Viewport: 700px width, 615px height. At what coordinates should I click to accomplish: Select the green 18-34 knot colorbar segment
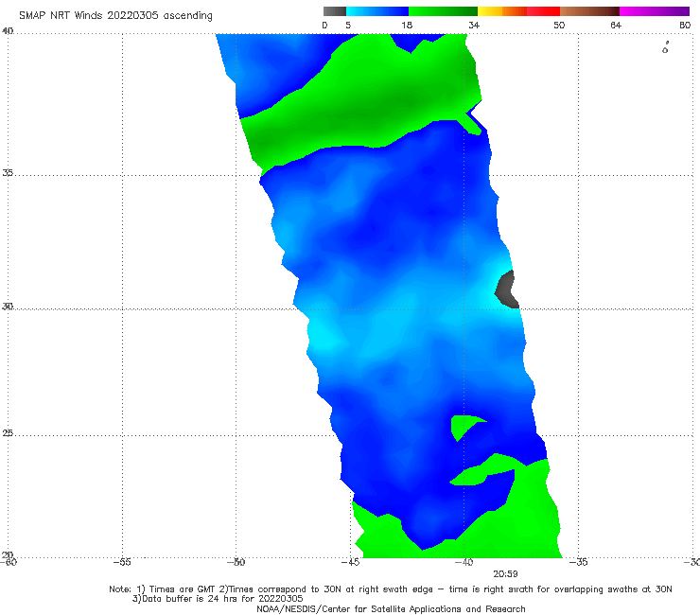point(443,11)
